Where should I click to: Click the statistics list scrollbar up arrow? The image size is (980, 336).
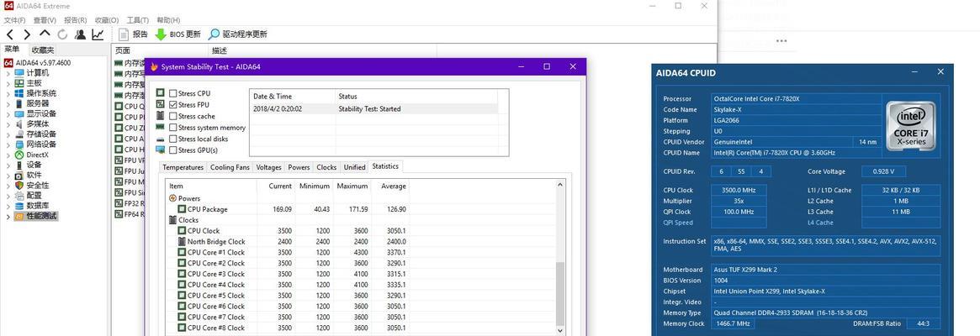[x=560, y=185]
